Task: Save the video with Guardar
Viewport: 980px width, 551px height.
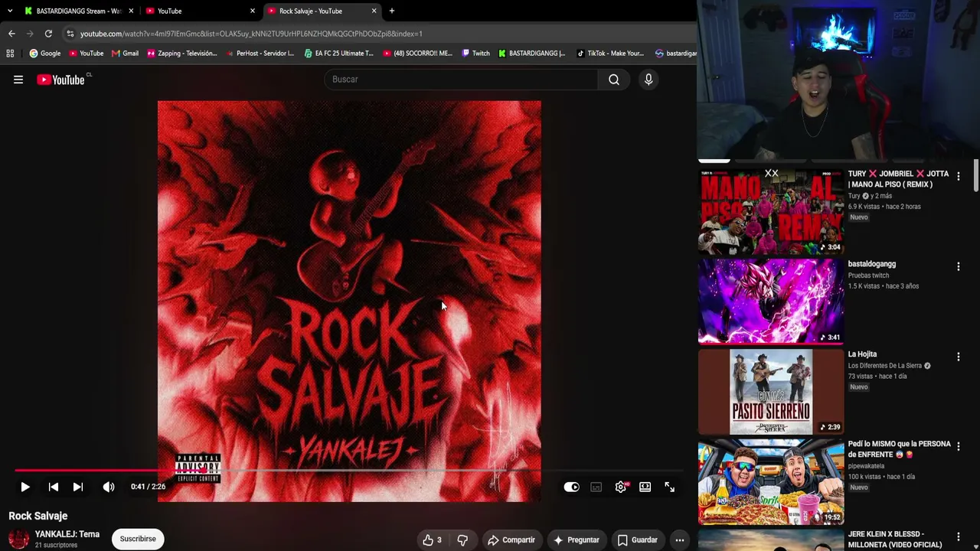Action: 638,540
